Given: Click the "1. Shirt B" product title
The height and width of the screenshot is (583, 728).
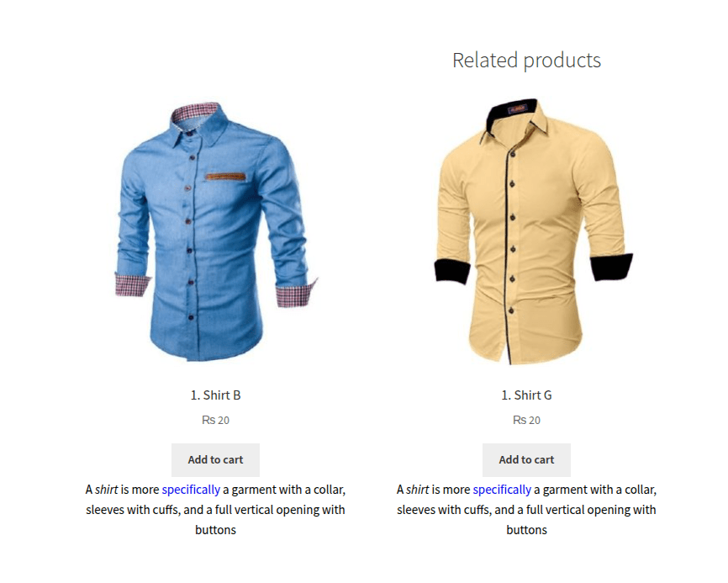Looking at the screenshot, I should 215,395.
